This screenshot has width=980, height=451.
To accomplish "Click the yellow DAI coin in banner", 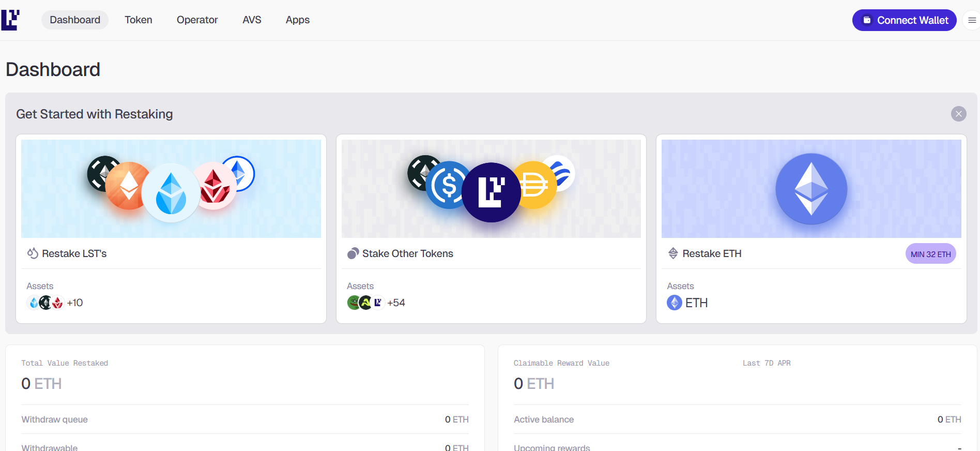I will click(537, 185).
